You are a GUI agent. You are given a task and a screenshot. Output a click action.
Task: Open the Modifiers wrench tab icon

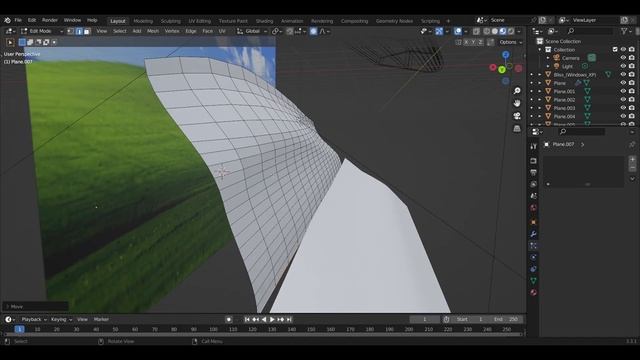[x=533, y=234]
